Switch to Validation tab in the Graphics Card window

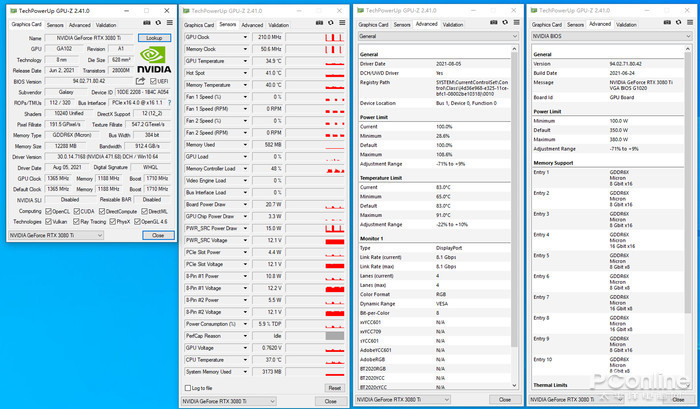[106, 25]
